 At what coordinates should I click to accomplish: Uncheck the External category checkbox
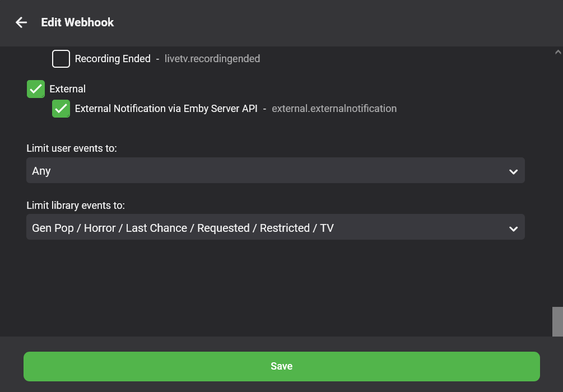(x=35, y=89)
